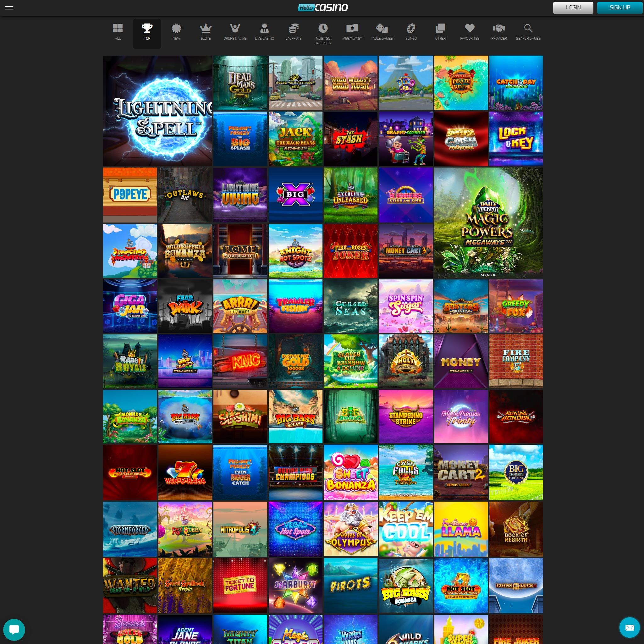Screen dimensions: 644x644
Task: Select the Jackpots coins category icon
Action: (x=293, y=29)
